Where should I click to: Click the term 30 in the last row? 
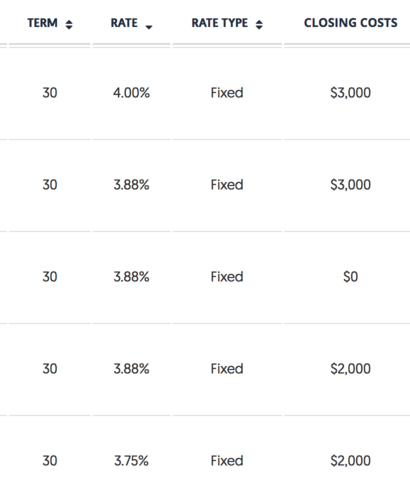(x=50, y=461)
